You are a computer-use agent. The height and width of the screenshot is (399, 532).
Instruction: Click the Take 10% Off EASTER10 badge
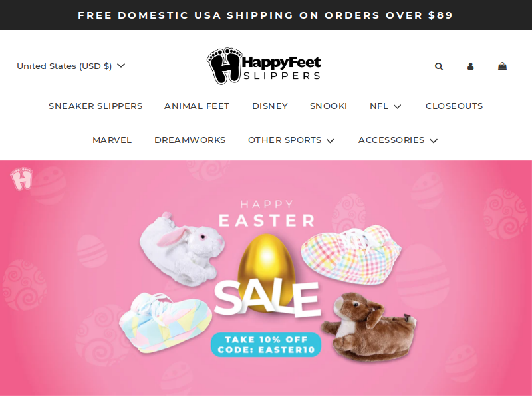tap(266, 344)
